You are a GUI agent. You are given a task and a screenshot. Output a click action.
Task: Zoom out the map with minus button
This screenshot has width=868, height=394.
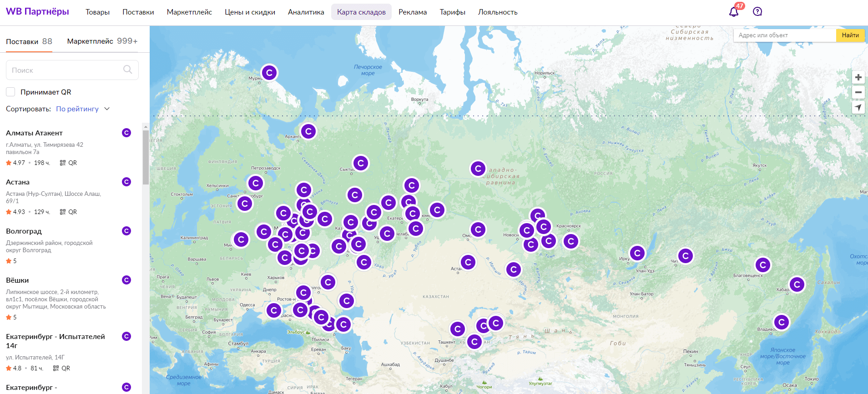pos(858,92)
